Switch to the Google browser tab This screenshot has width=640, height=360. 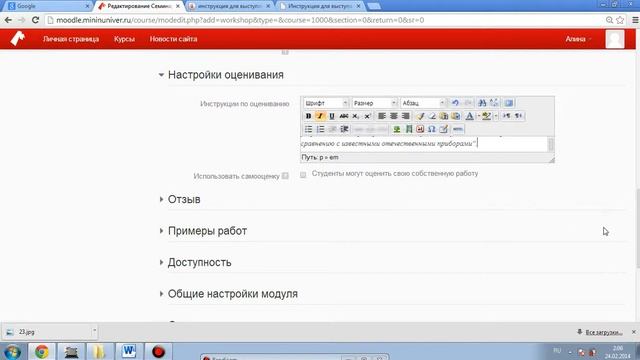point(48,6)
